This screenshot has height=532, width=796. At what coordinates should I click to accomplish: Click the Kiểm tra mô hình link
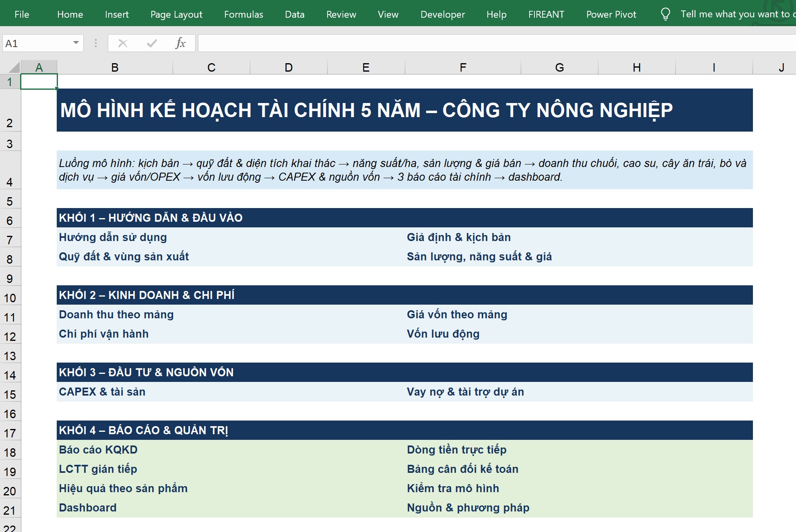click(x=453, y=488)
